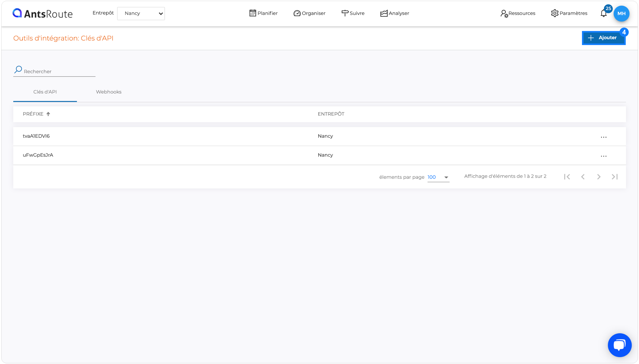Image resolution: width=639 pixels, height=364 pixels.
Task: Switch to the Webhooks tab
Action: coord(109,92)
